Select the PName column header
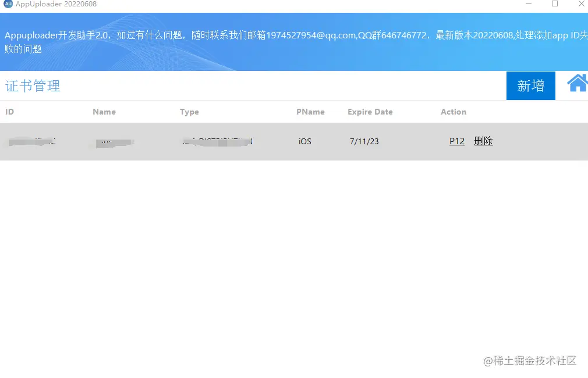Viewport: 588px width, 378px height. pyautogui.click(x=310, y=112)
